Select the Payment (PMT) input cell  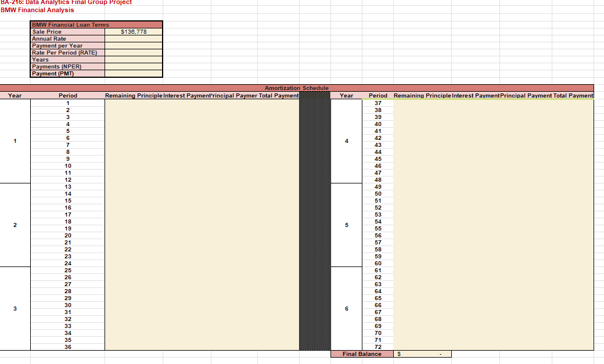click(134, 74)
